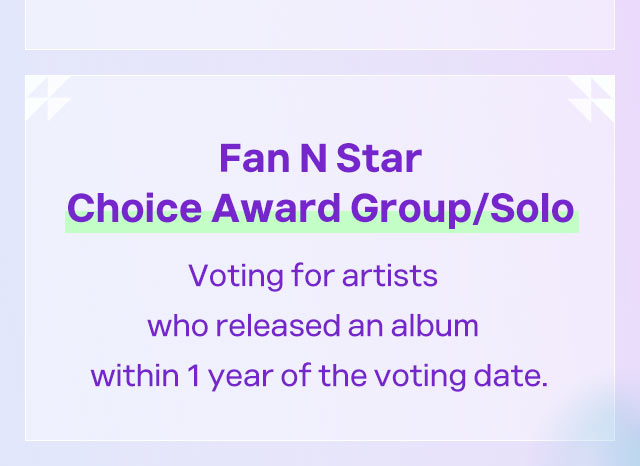Click the top-right triangle corner decoration
The image size is (640, 466).
tap(591, 98)
